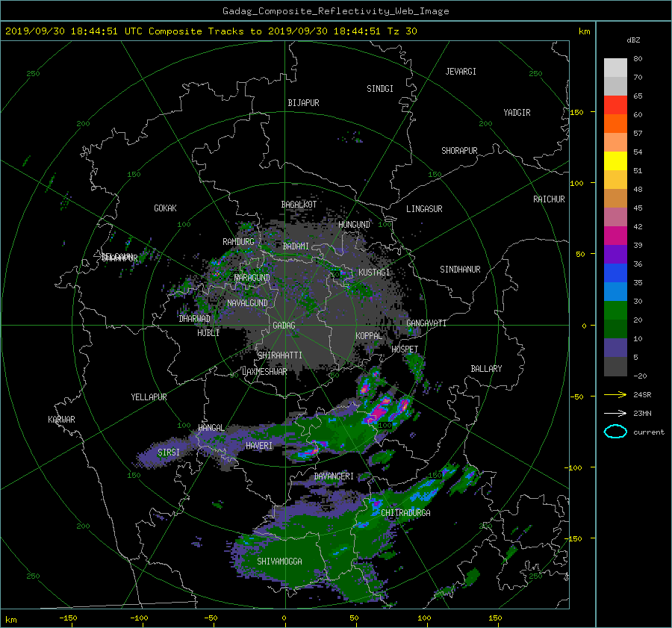Screen dimensions: 672x628
Task: Pick the dark gray -20 to 5 dBZ band
Action: coord(615,366)
